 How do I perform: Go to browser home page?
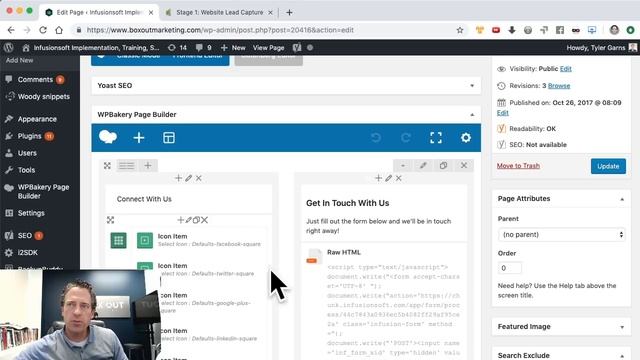(x=59, y=30)
